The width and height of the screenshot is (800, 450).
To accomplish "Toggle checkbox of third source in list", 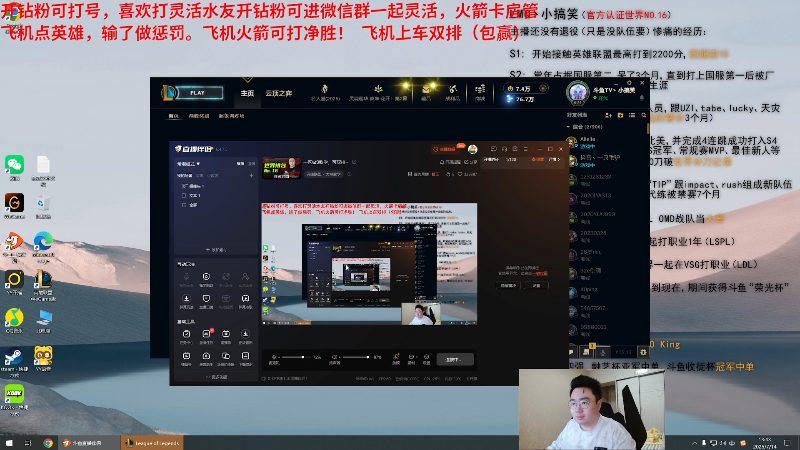I will tap(184, 205).
